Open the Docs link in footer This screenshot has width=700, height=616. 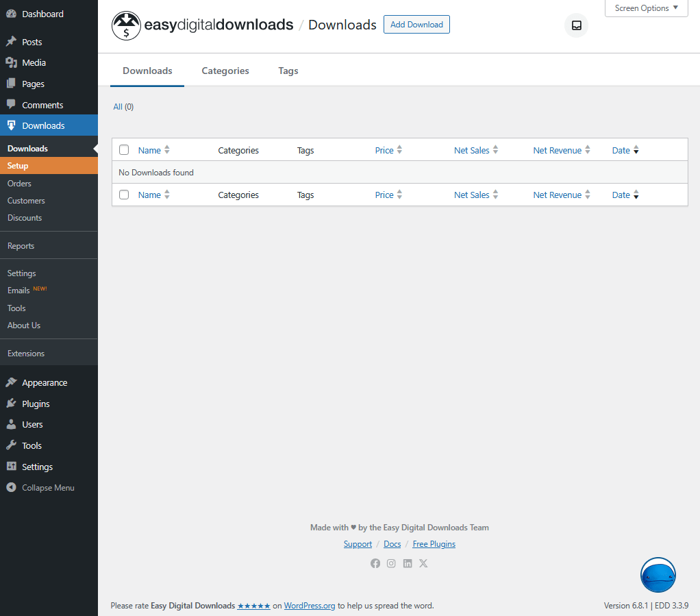point(392,543)
